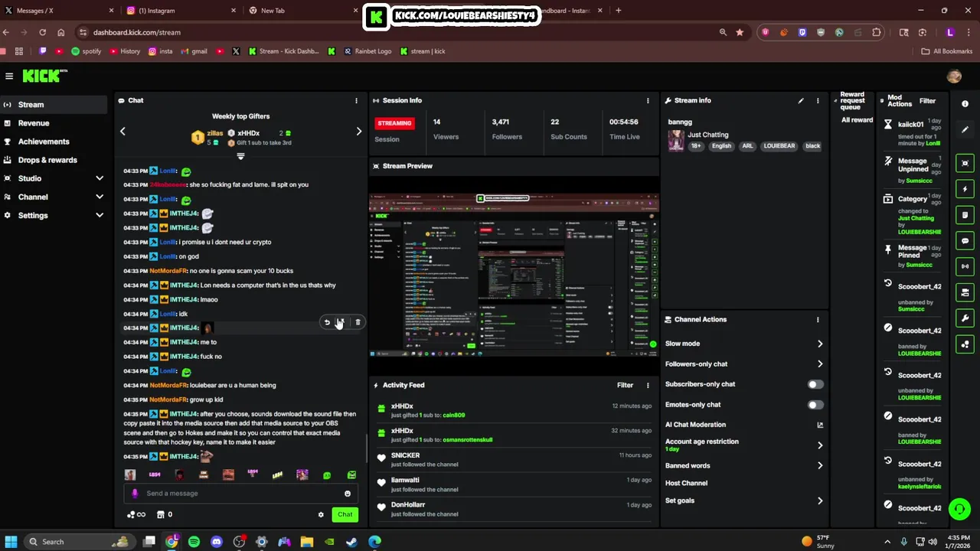Open the shop icon below message box
Image resolution: width=980 pixels, height=551 pixels.
click(161, 515)
